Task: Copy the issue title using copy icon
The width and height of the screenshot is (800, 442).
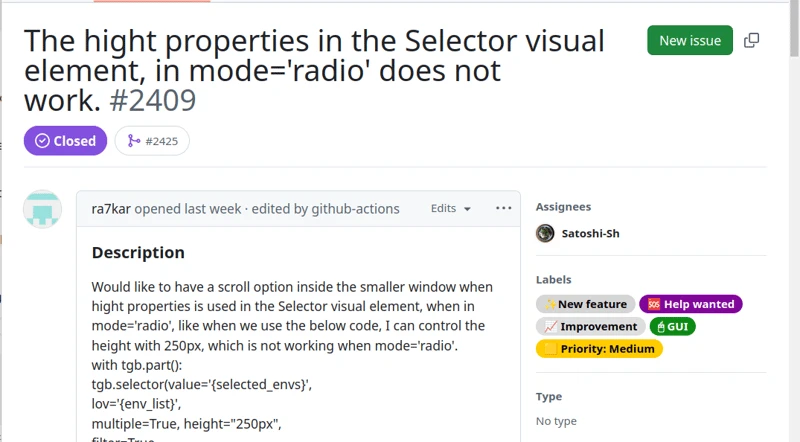Action: 752,40
